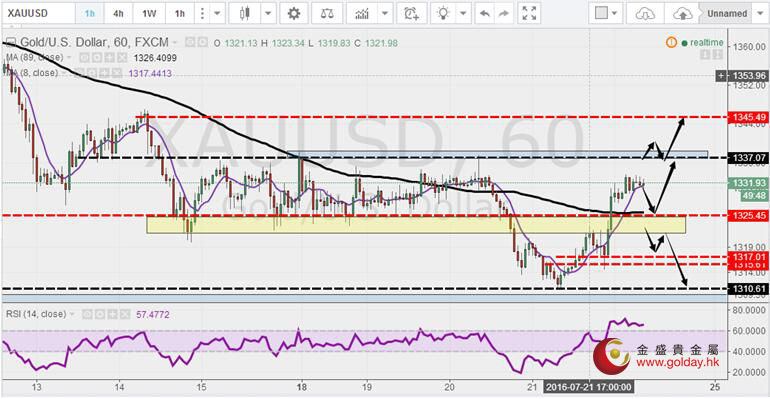This screenshot has width=770, height=399.
Task: Open the layout selector square dropdown
Action: [x=606, y=13]
